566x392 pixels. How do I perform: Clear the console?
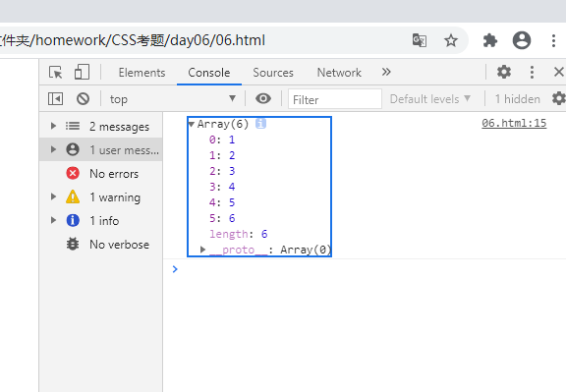pyautogui.click(x=83, y=98)
